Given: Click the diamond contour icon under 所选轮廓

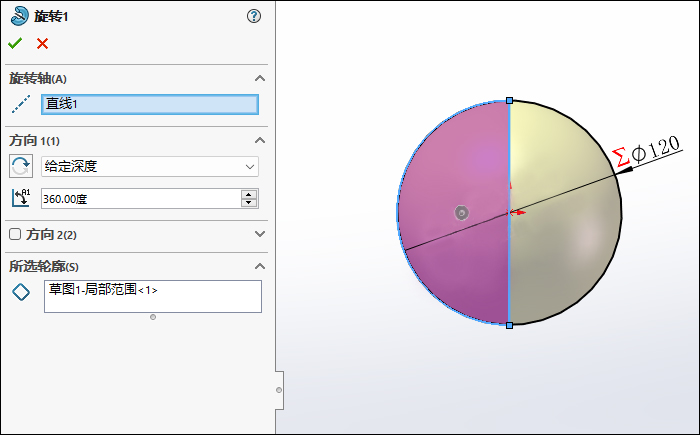Looking at the screenshot, I should coord(20,292).
